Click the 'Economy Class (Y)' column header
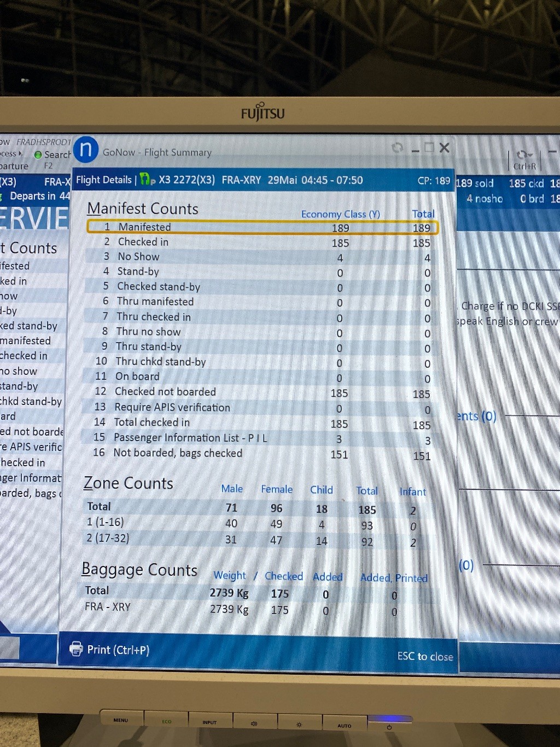The image size is (560, 747). click(340, 214)
